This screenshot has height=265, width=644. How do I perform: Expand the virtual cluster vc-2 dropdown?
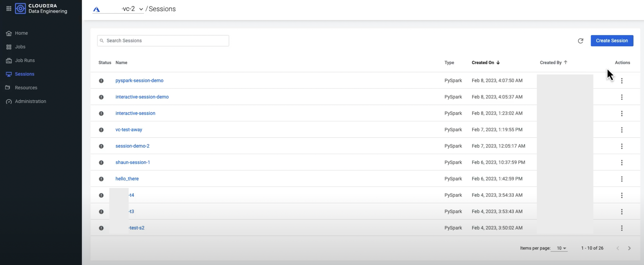click(x=141, y=9)
